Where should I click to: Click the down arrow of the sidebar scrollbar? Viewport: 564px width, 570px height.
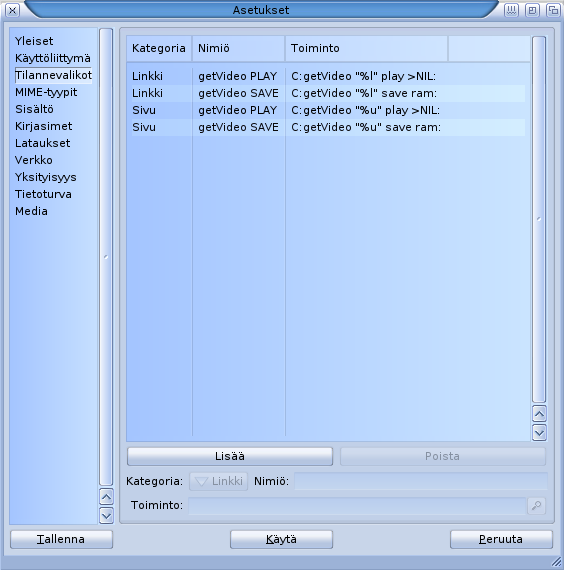(106, 515)
